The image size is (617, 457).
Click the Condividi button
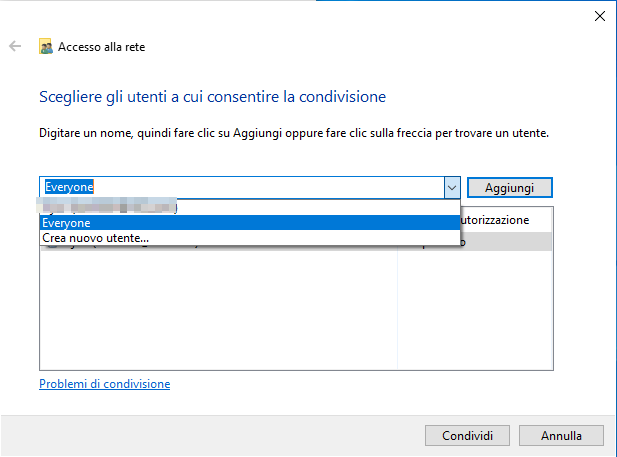(467, 436)
